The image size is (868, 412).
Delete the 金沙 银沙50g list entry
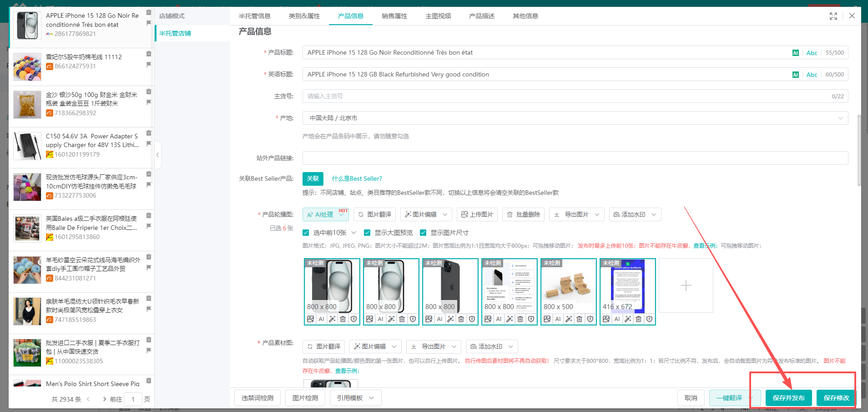click(149, 92)
